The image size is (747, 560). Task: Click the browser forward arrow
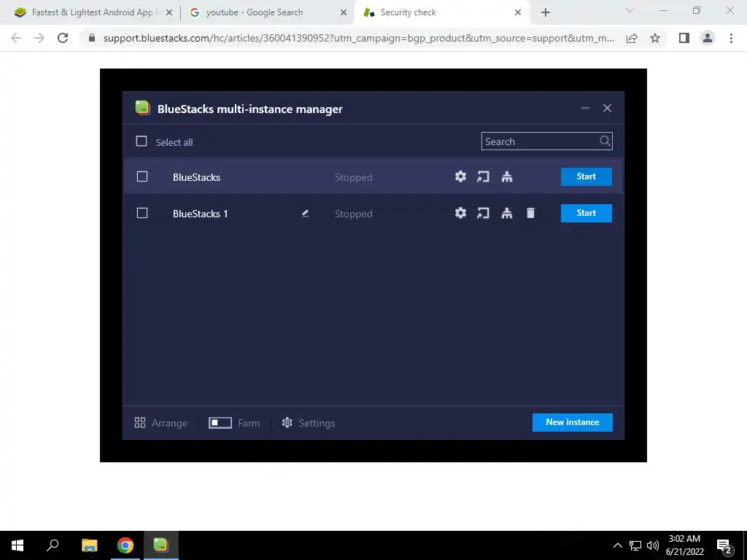tap(39, 38)
